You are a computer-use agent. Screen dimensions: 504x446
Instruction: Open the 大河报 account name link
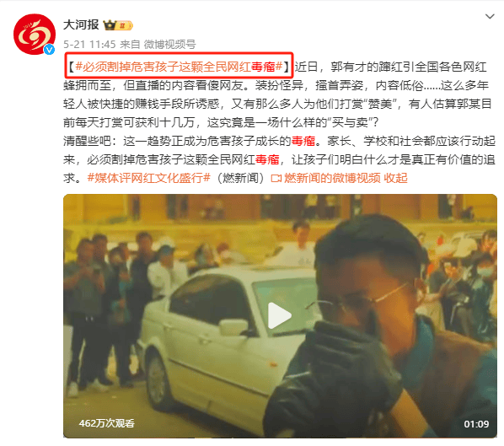81,24
